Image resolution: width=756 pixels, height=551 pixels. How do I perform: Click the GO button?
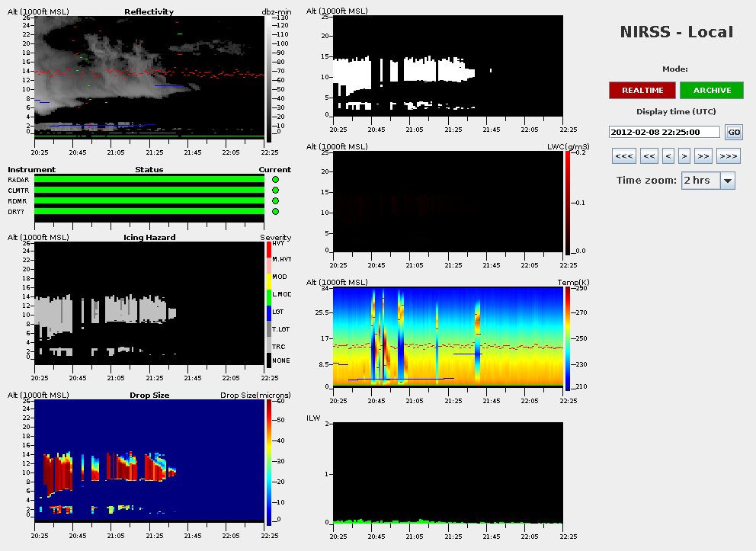pyautogui.click(x=733, y=132)
